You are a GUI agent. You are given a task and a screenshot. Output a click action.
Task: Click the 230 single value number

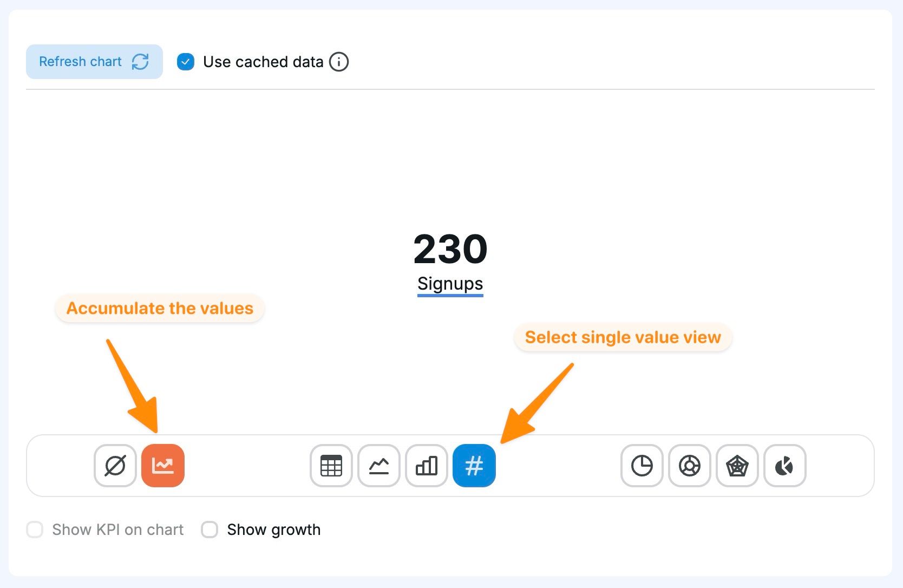click(x=450, y=249)
